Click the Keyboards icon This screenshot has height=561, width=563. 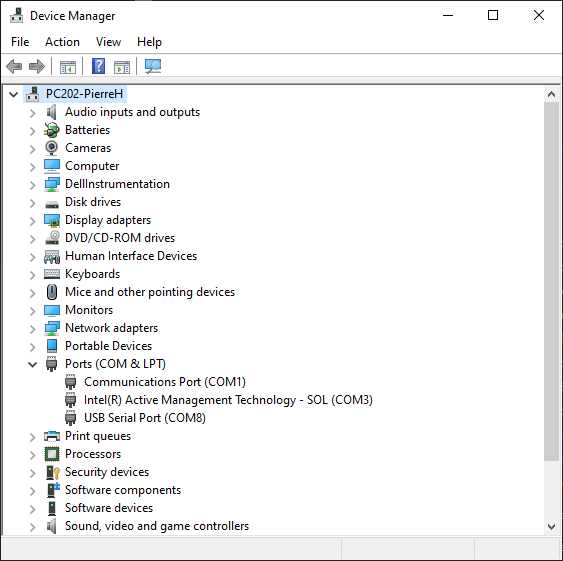(52, 274)
